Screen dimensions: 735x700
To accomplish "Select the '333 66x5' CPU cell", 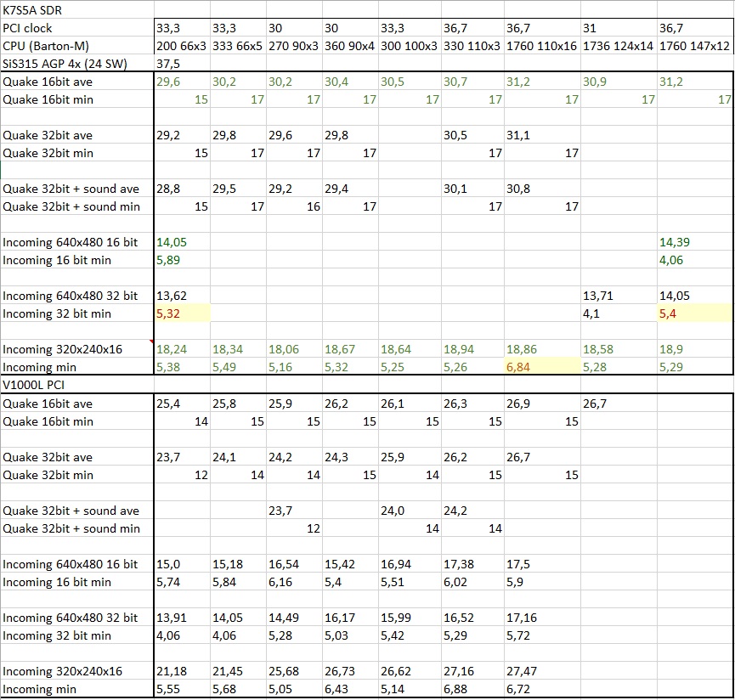I will tap(237, 46).
